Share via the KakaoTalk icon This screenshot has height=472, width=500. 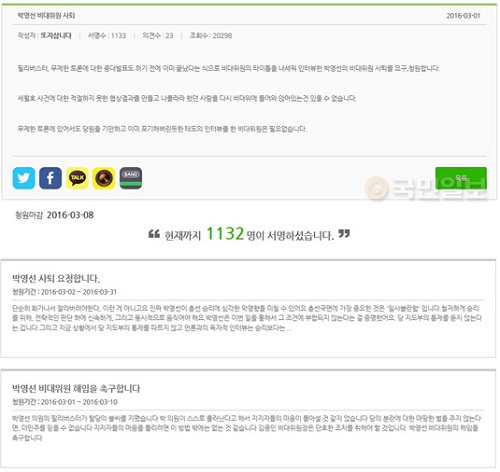pyautogui.click(x=77, y=178)
